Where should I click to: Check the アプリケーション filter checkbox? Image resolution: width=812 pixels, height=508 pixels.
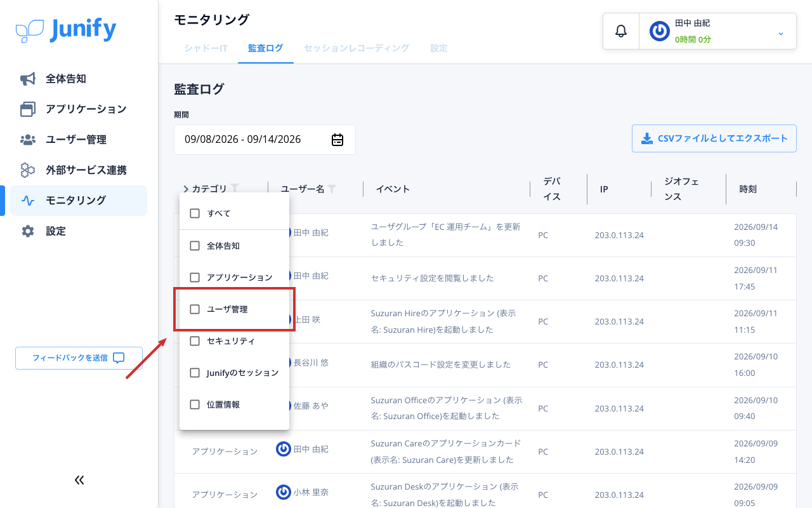(x=195, y=277)
